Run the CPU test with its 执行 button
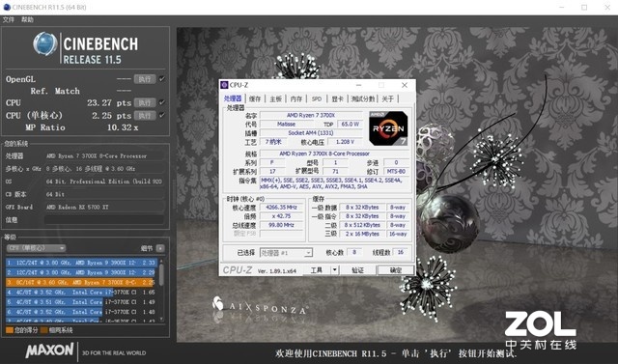 (x=145, y=102)
